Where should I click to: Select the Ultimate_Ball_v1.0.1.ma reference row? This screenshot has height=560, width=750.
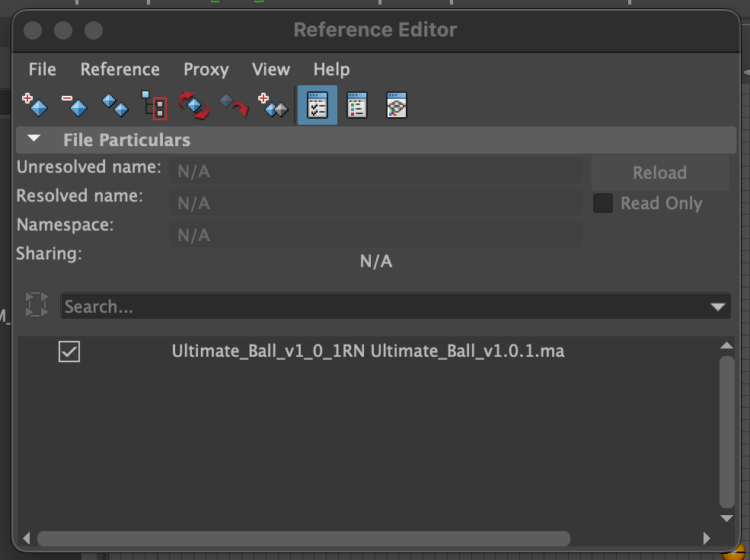tap(368, 352)
